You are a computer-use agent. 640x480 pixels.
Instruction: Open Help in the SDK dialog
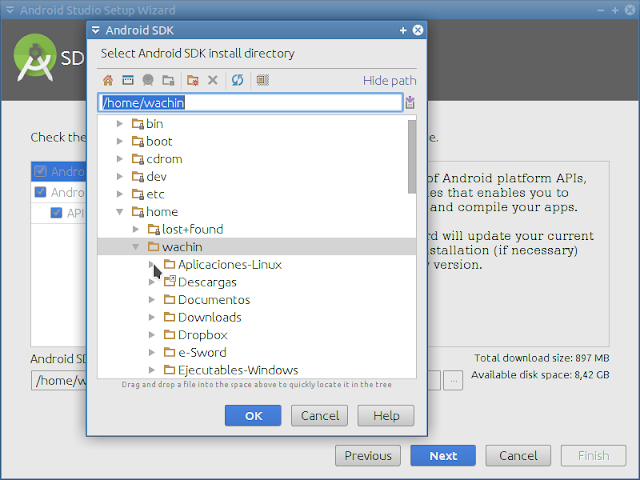click(x=386, y=416)
